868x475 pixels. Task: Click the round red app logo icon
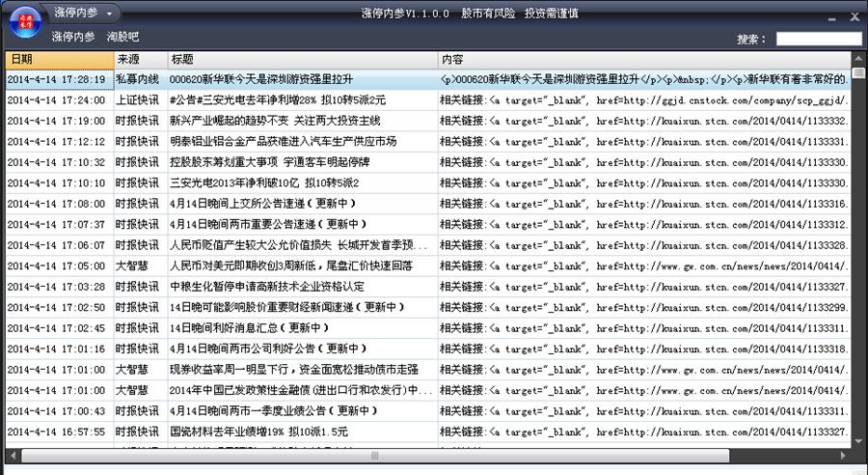point(25,22)
